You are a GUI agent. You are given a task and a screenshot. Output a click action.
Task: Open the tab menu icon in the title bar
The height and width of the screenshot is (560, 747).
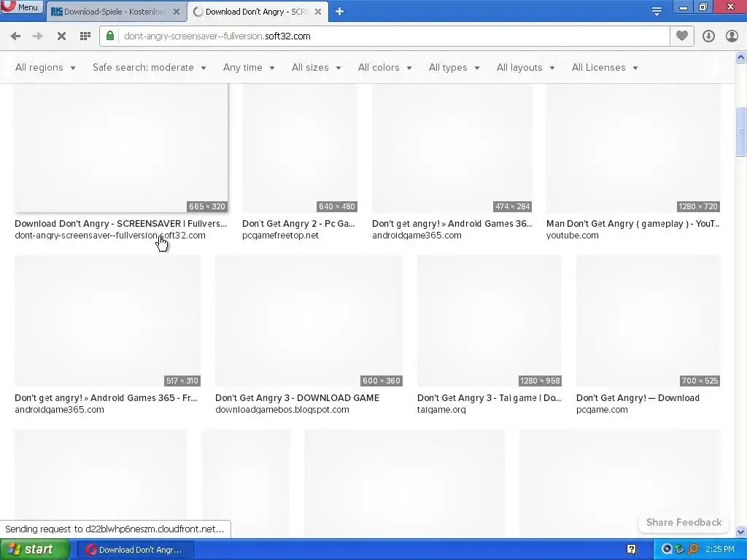[x=657, y=11]
